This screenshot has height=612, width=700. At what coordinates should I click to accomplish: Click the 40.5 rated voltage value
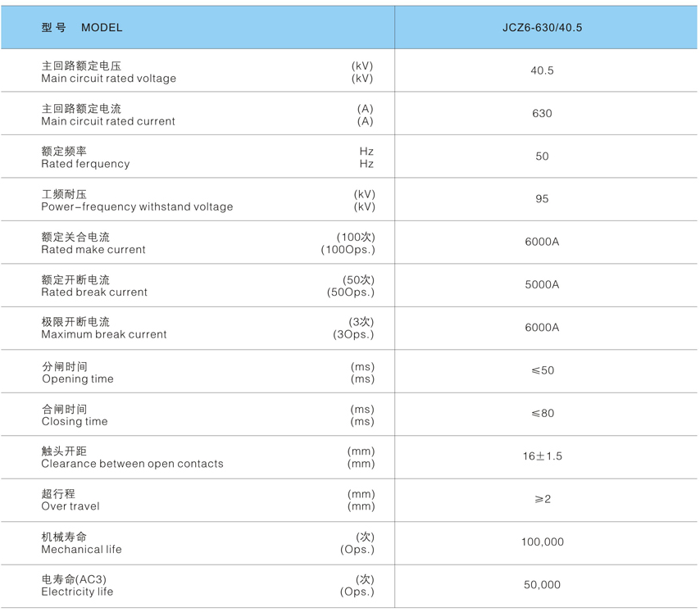click(542, 71)
